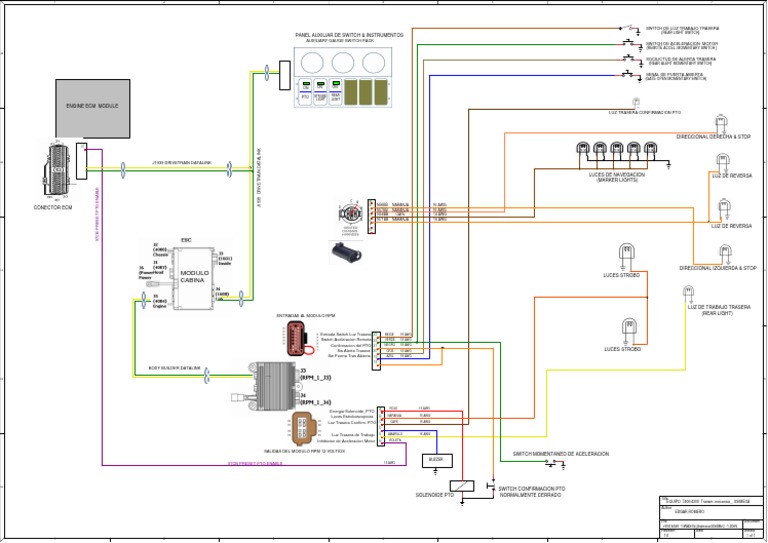Select the BUZZER box symbol

(437, 460)
